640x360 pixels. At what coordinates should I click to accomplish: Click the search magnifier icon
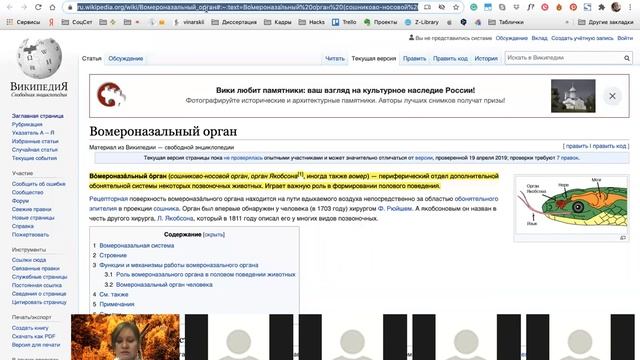tap(627, 58)
